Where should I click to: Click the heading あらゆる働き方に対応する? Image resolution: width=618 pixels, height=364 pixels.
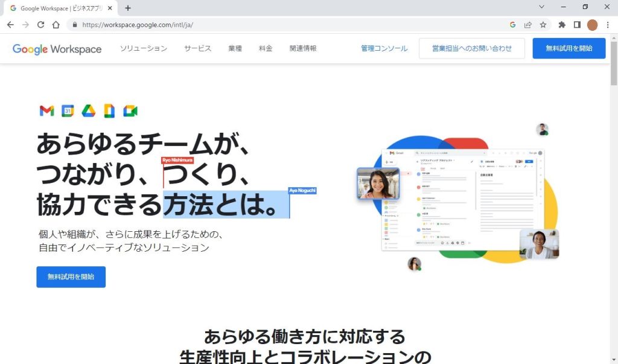[304, 337]
